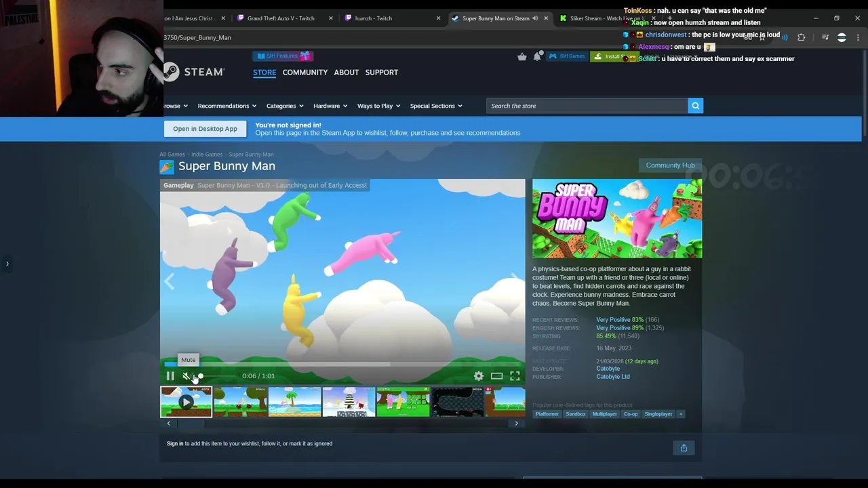This screenshot has width=868, height=488.
Task: Select the Sandbox tag
Action: pos(576,414)
